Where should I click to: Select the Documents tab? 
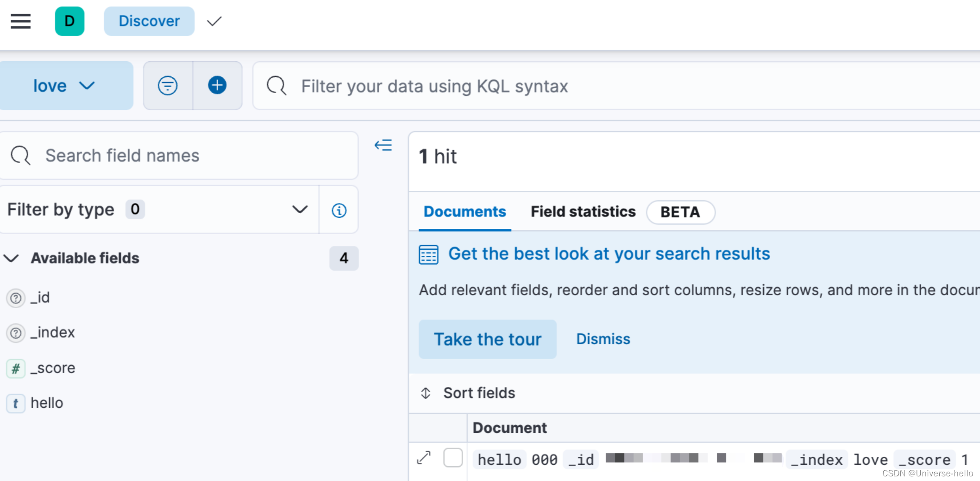coord(465,212)
